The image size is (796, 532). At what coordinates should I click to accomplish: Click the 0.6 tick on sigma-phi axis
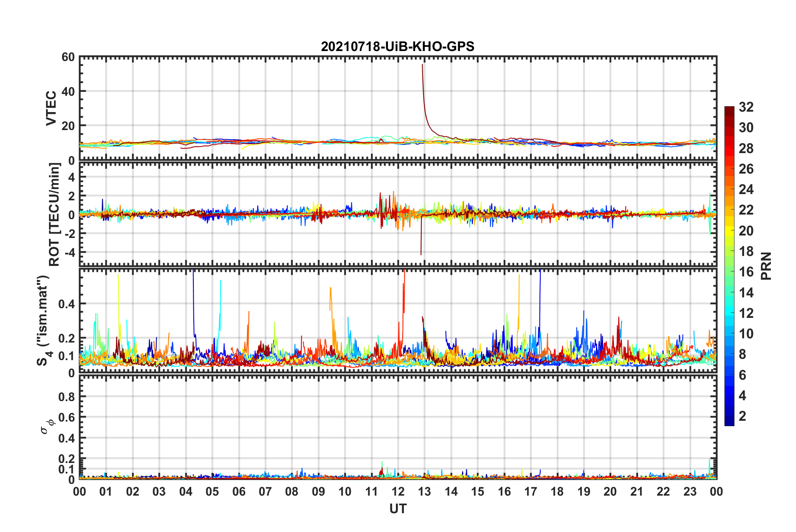click(x=67, y=417)
